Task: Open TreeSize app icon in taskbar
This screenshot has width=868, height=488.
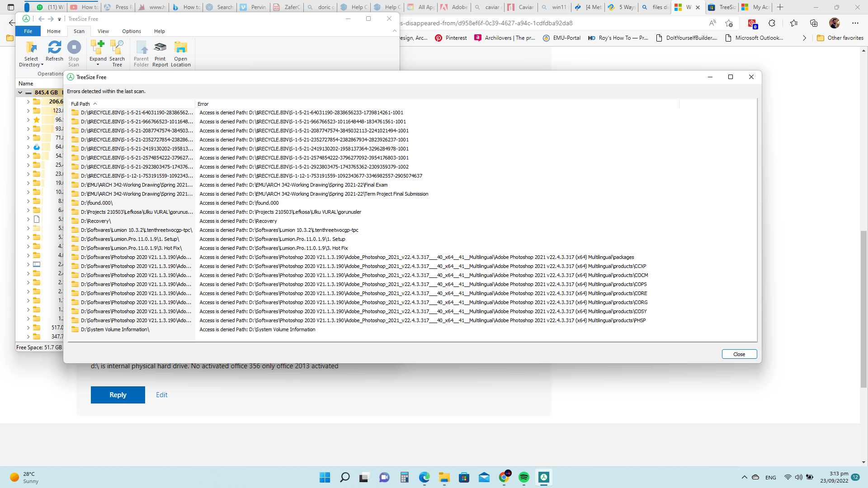Action: tap(544, 478)
